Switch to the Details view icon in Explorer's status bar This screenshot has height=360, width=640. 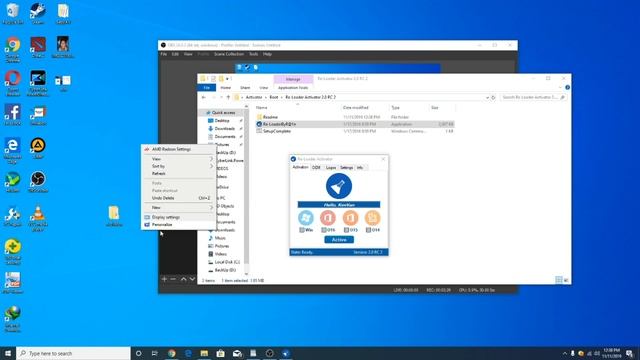pyautogui.click(x=558, y=280)
